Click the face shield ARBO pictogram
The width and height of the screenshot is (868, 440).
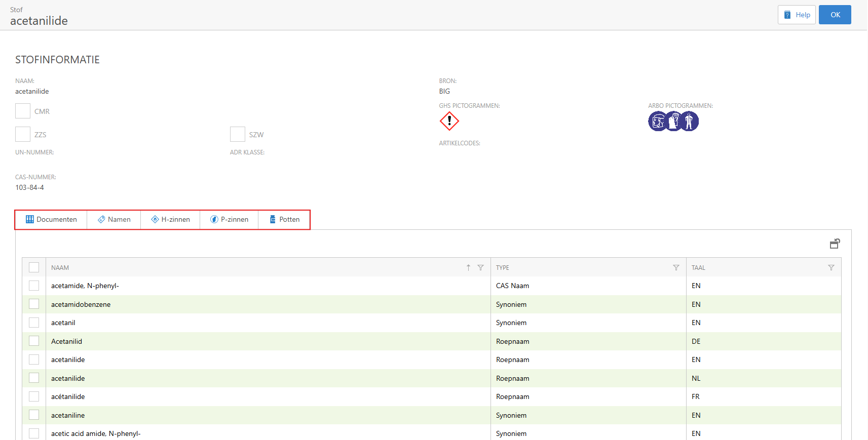coord(658,122)
